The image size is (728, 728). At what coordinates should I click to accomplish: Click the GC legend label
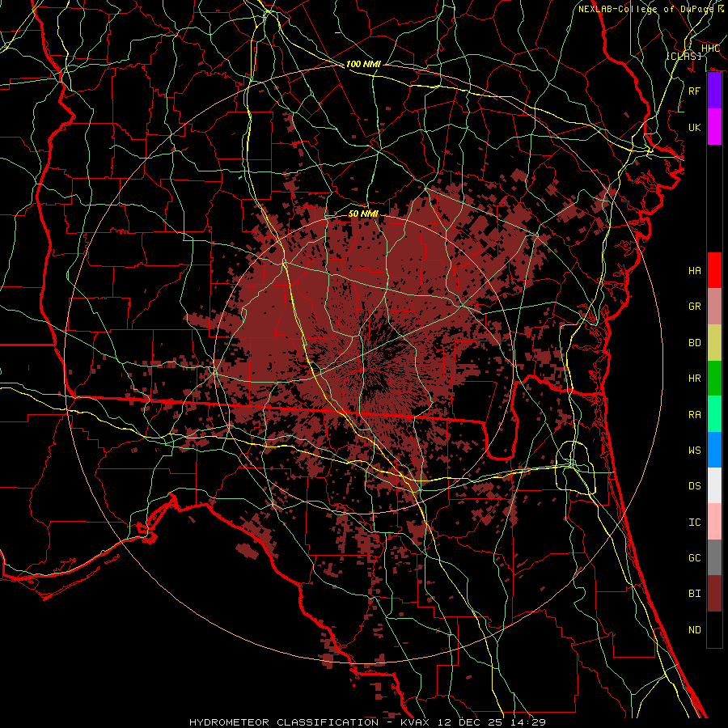(x=695, y=558)
